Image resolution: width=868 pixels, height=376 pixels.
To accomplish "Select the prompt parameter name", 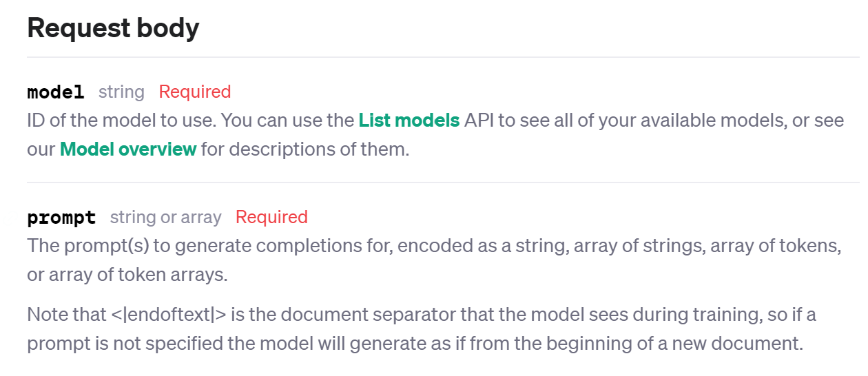I will coord(61,218).
